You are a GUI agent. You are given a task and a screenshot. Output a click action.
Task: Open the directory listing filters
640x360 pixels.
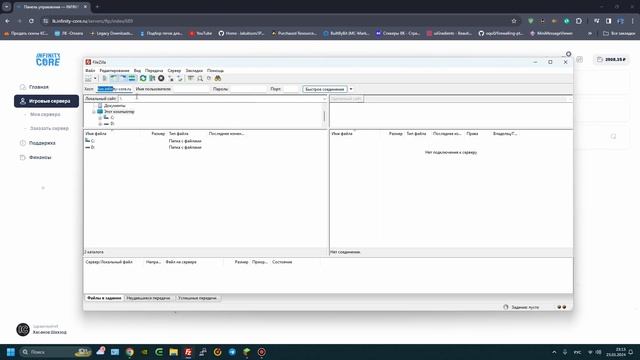pyautogui.click(x=191, y=78)
